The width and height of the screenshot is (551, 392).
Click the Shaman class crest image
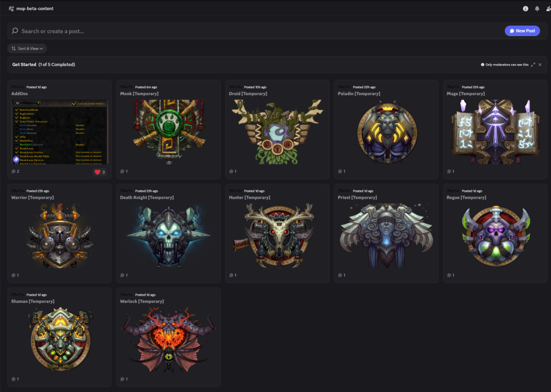point(60,339)
